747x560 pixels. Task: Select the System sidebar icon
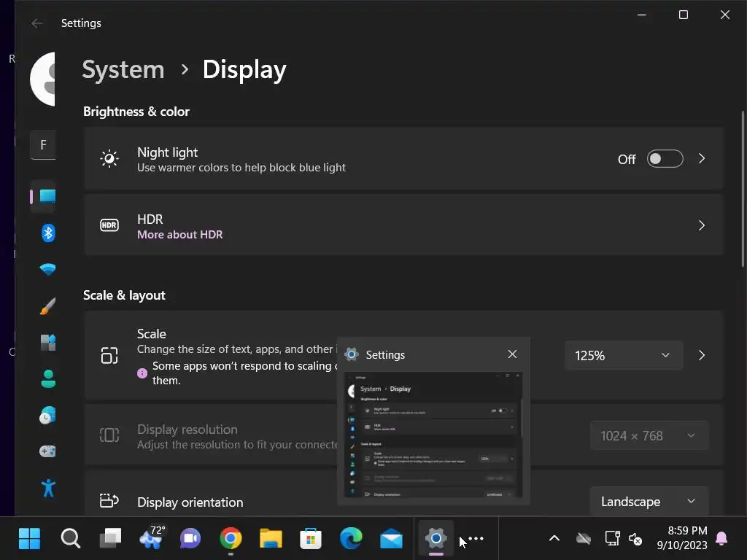click(x=47, y=196)
